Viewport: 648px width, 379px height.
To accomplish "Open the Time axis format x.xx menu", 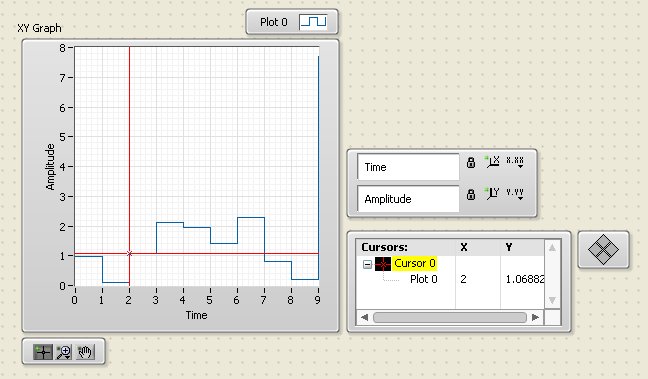I will tap(515, 162).
